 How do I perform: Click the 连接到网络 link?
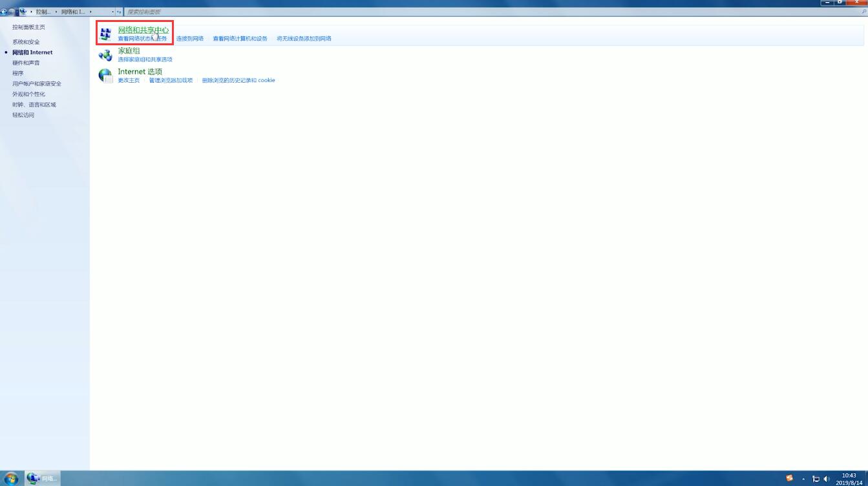coord(190,39)
